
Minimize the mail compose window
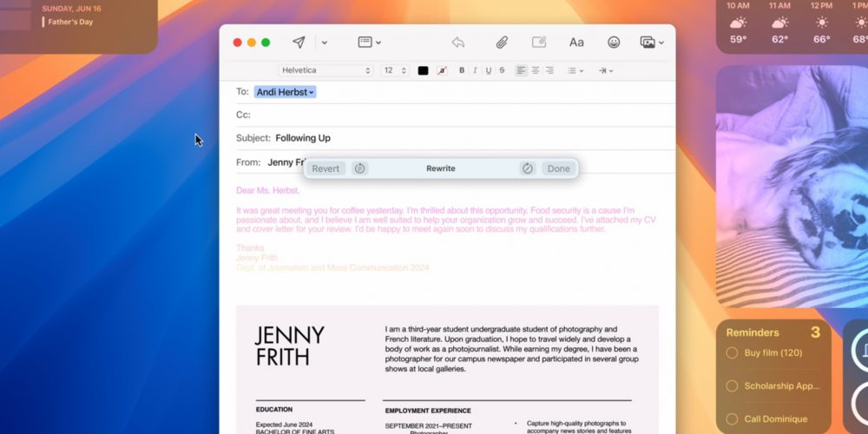[x=252, y=43]
